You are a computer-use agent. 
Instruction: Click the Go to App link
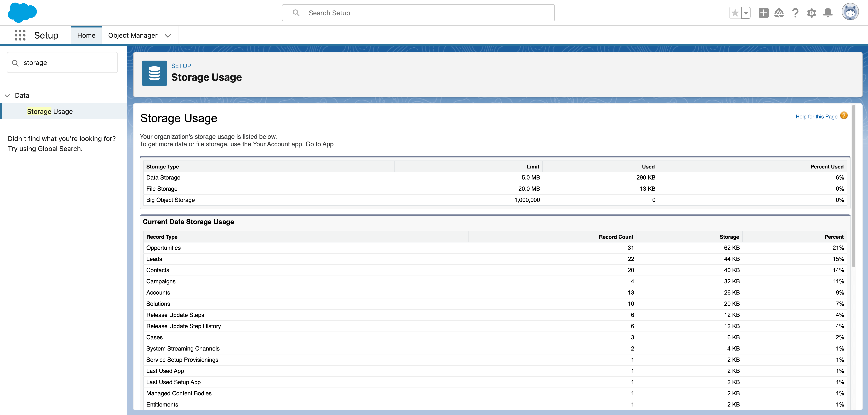(319, 144)
